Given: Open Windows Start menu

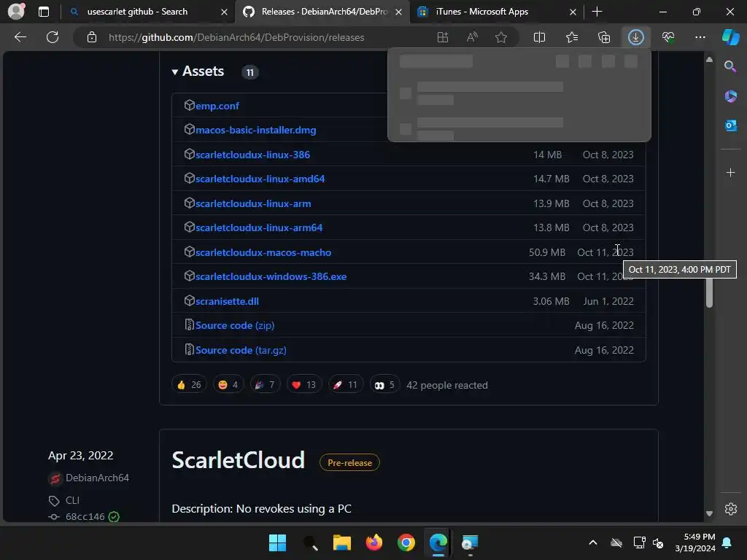Looking at the screenshot, I should (277, 542).
